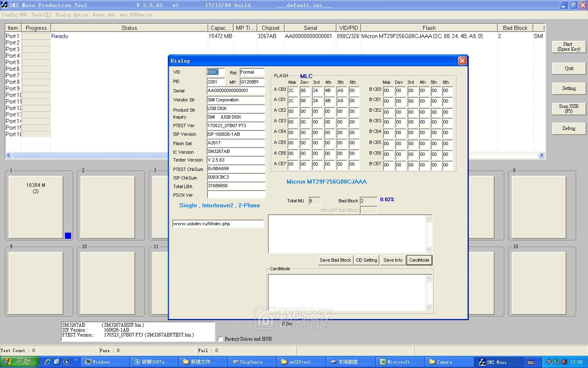Click the Port 1 progress bar cell
The width and height of the screenshot is (588, 368).
coord(36,36)
